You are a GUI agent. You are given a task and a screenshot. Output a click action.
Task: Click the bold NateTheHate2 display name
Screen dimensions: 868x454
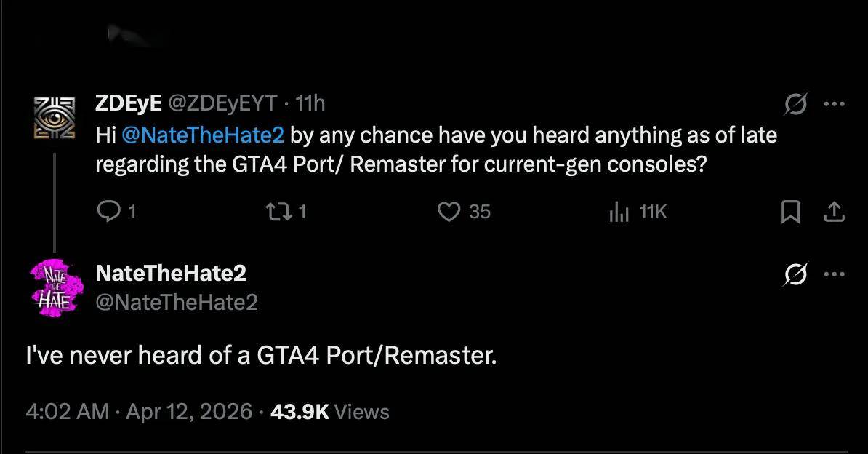(171, 273)
